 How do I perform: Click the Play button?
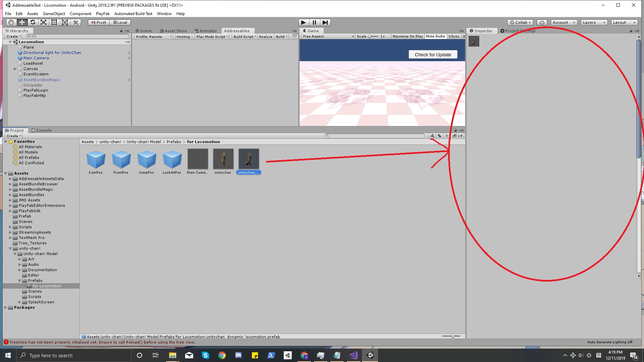pos(304,22)
